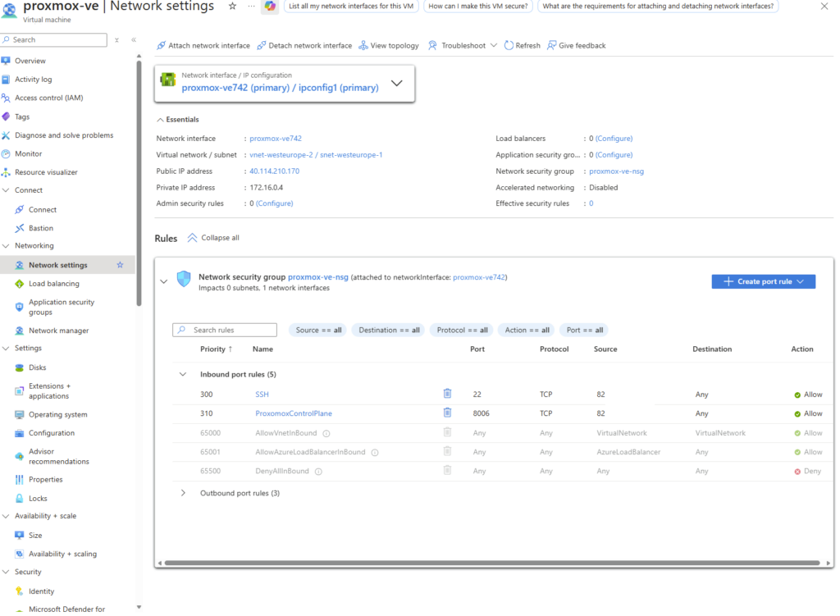
Task: Open Resource visualizer
Action: pos(46,172)
